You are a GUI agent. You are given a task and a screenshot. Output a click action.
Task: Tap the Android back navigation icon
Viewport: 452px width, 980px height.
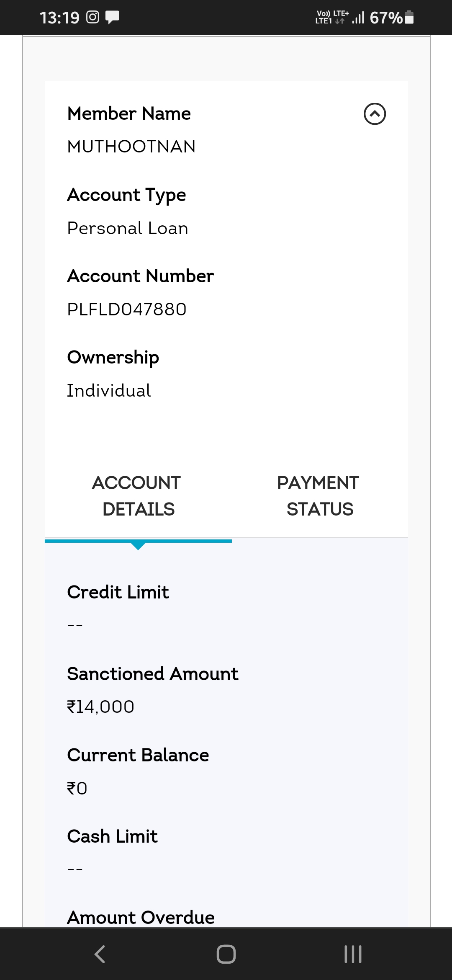pos(100,954)
